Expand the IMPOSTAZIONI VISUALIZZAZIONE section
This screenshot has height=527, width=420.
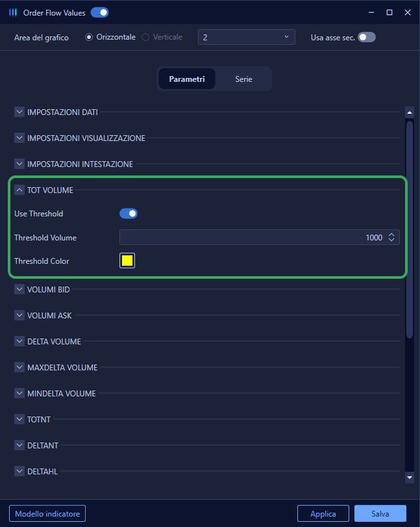pyautogui.click(x=19, y=138)
